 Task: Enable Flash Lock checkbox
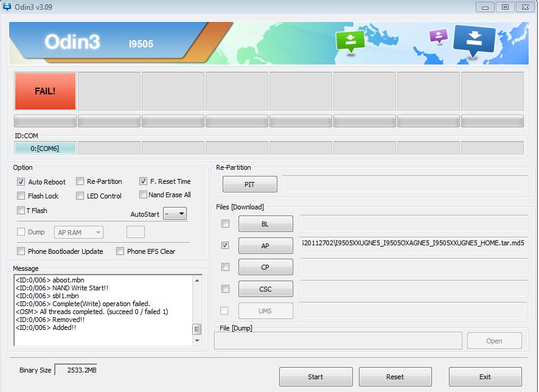pyautogui.click(x=21, y=195)
